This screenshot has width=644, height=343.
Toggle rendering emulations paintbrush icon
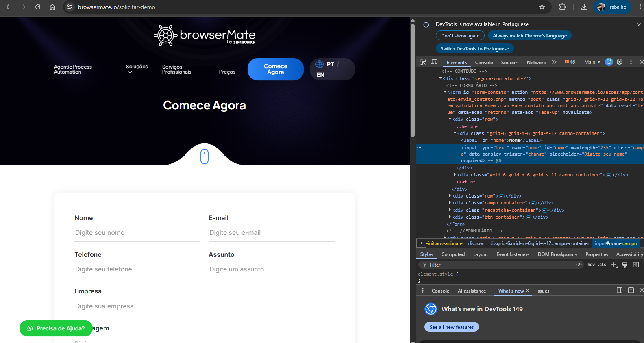pyautogui.click(x=625, y=265)
